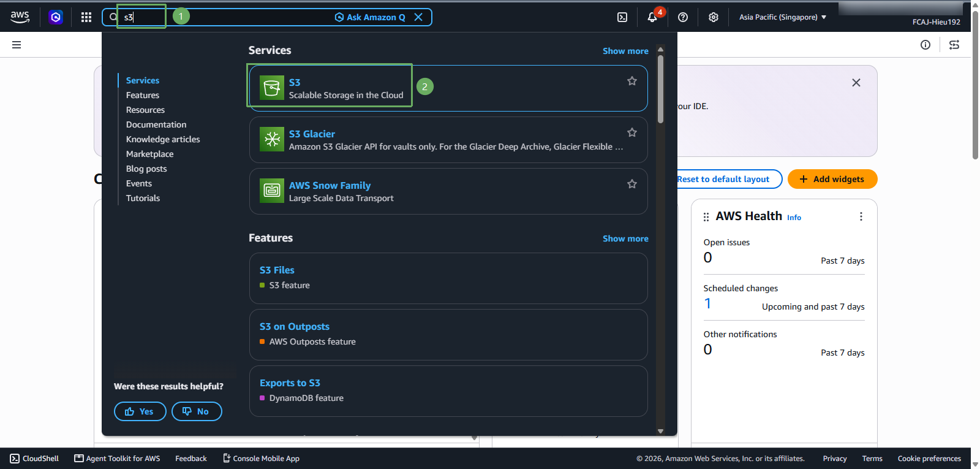Screen dimensions: 980x469
Task: Toggle the hamburger navigation menu
Action: click(17, 45)
